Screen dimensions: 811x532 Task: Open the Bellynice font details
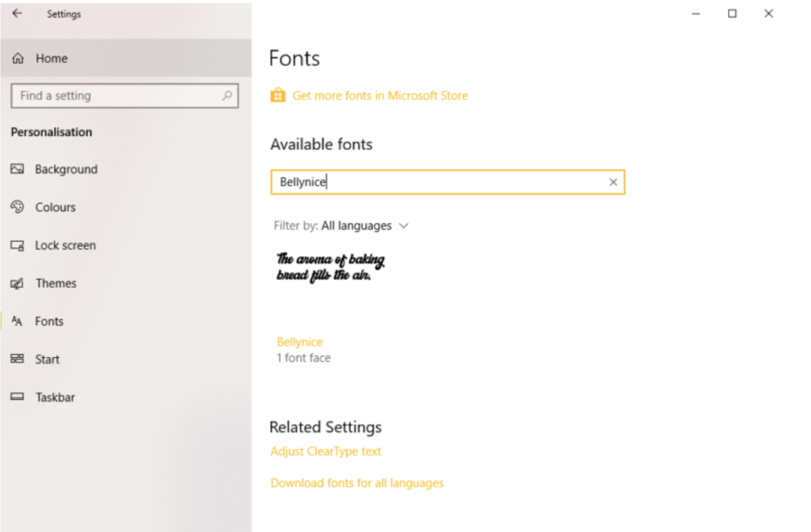[x=299, y=341]
